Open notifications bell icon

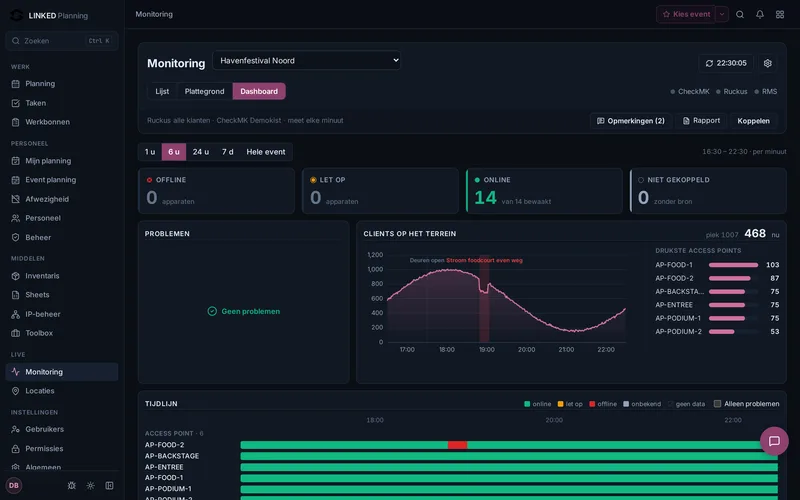coord(760,14)
